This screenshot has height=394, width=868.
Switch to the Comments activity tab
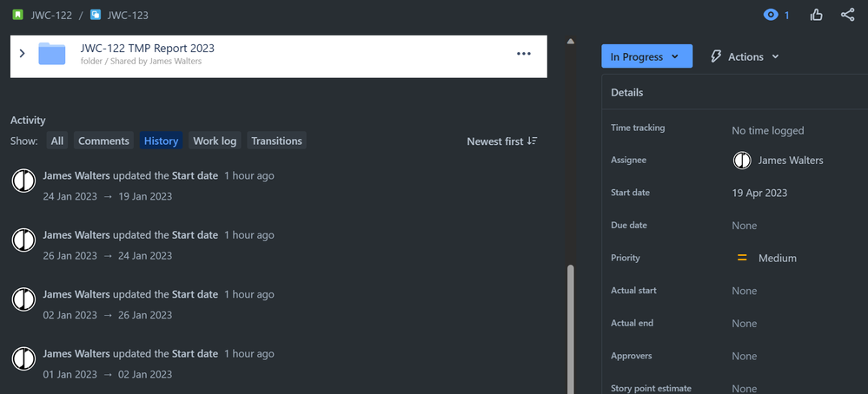(103, 141)
